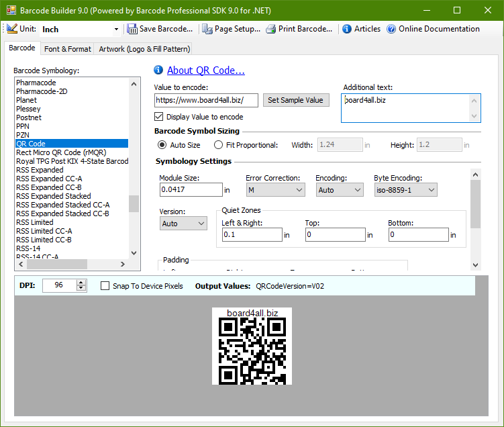Open the Version dropdown

click(x=183, y=224)
